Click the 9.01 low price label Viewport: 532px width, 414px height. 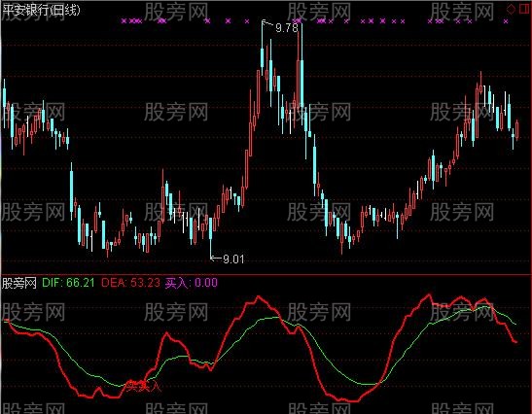click(x=233, y=259)
